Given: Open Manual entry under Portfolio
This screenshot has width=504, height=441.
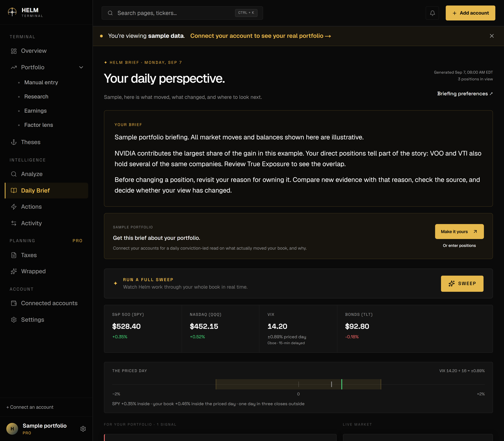Looking at the screenshot, I should tap(41, 82).
